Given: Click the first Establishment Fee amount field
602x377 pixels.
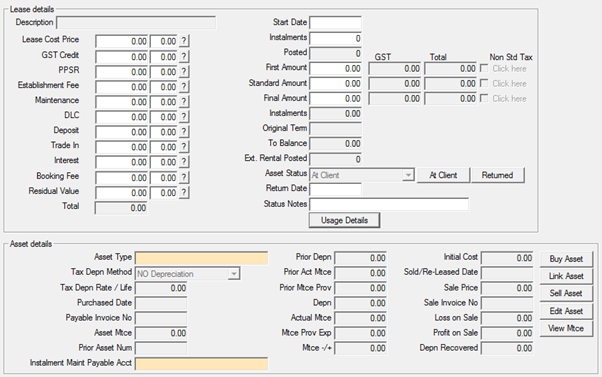Looking at the screenshot, I should click(x=121, y=86).
